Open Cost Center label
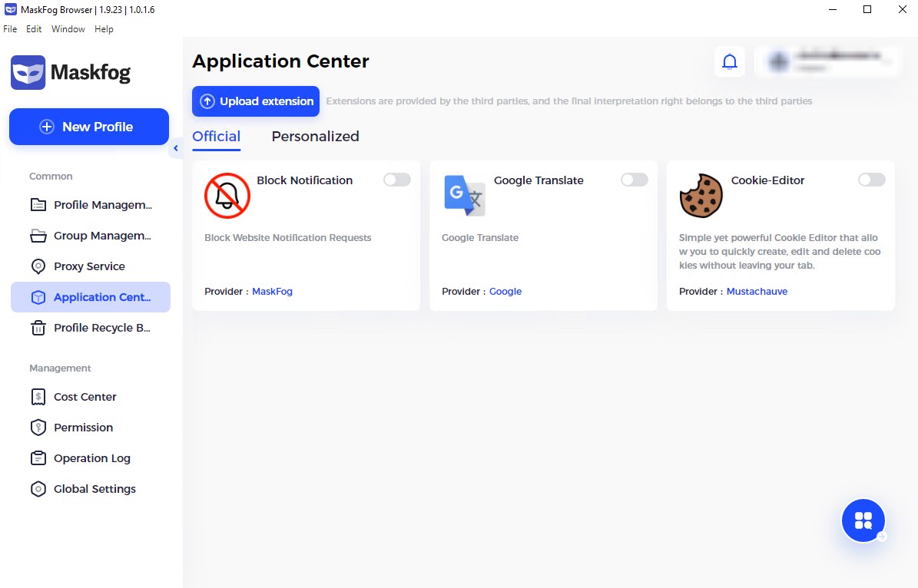This screenshot has height=588, width=918. tap(85, 397)
